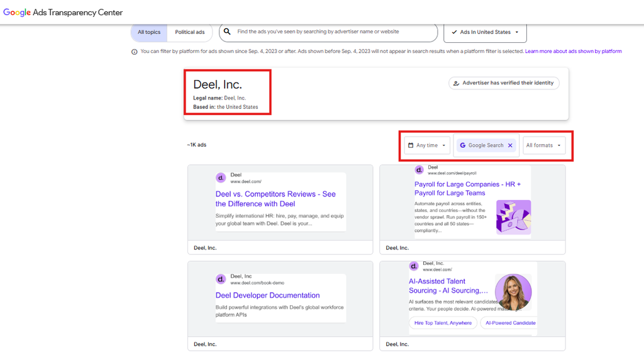Click Deel, Inc. footer under Payroll ad

tap(397, 248)
